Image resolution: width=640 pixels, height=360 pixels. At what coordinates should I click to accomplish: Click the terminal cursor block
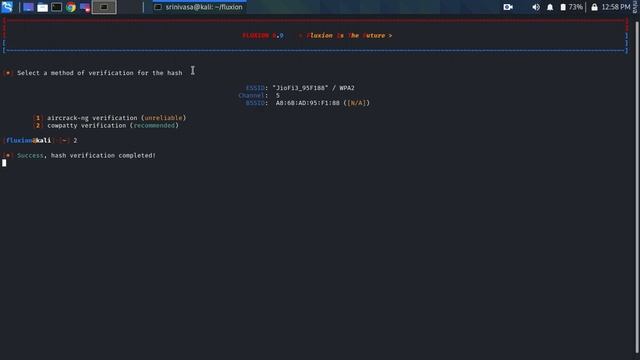coord(4,163)
